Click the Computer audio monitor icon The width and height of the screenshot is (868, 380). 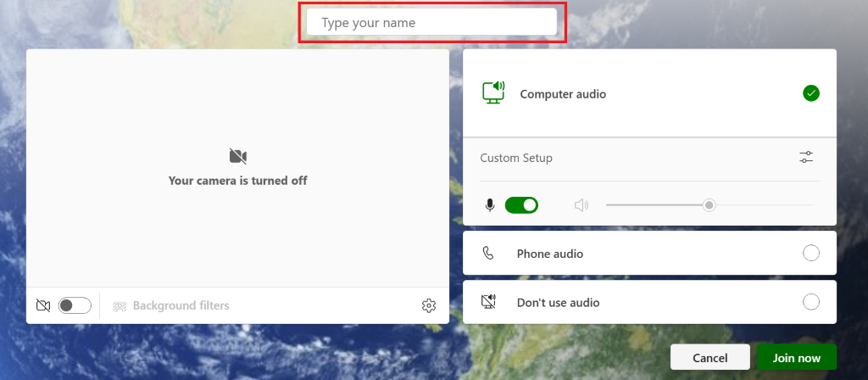point(493,93)
